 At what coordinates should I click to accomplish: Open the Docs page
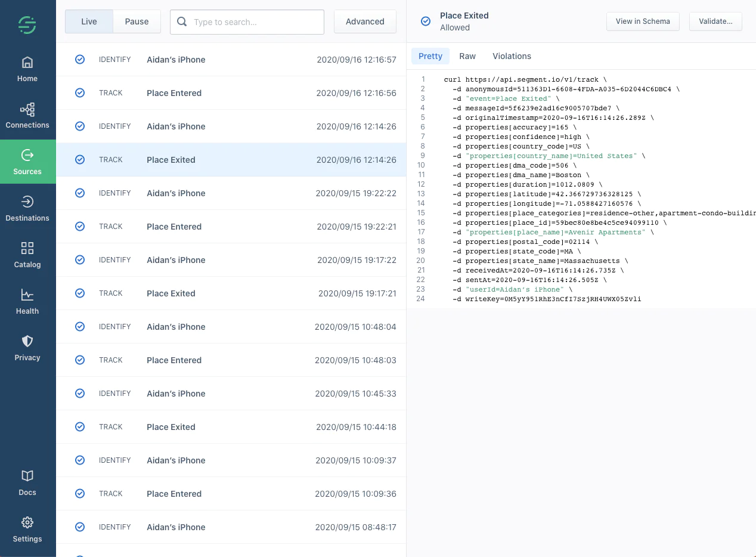27,482
